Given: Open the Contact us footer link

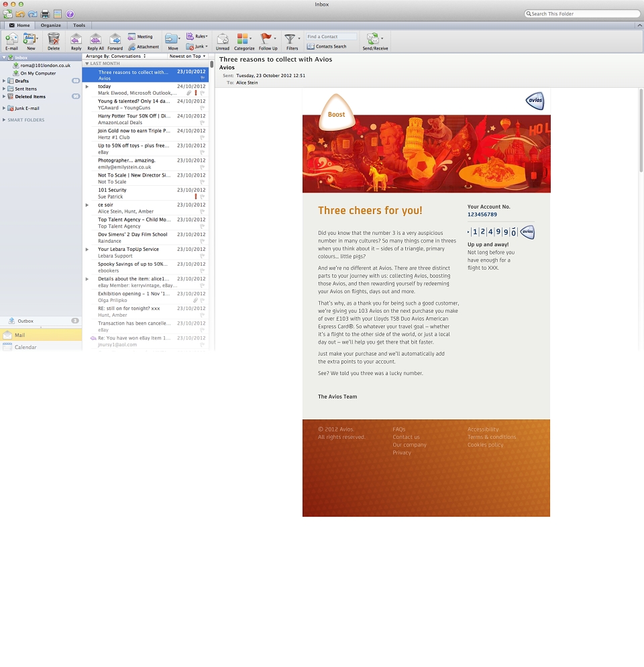Looking at the screenshot, I should [406, 438].
